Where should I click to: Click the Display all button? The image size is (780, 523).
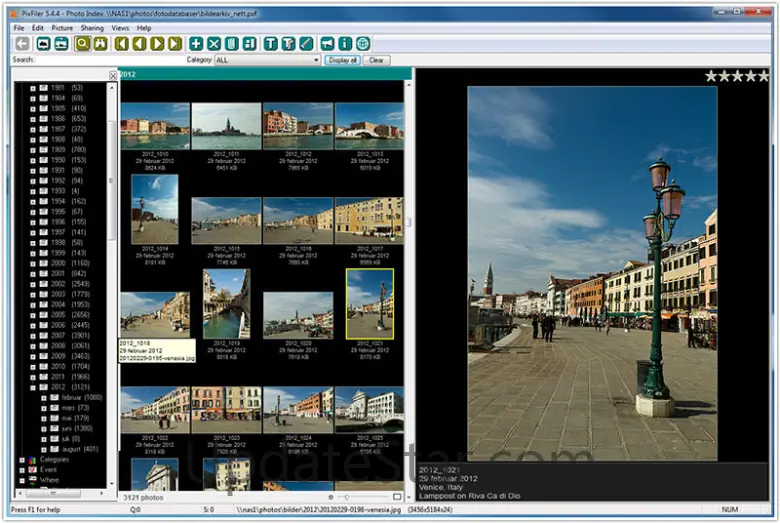click(x=342, y=60)
